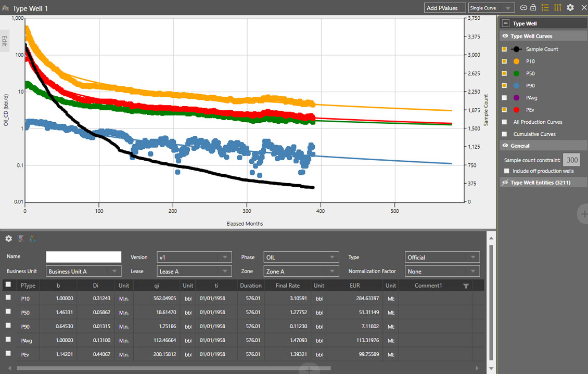
Task: Click the gear icon in the lower data panel
Action: pos(8,239)
